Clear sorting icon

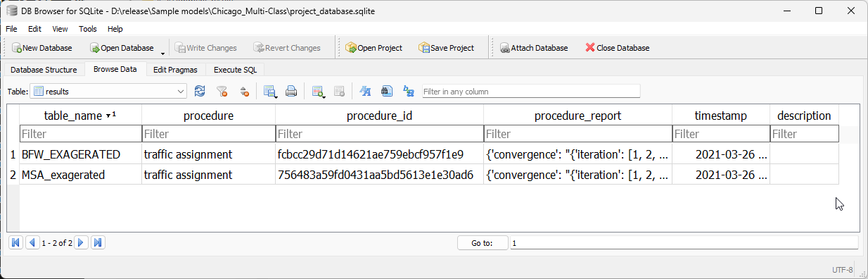(x=244, y=91)
